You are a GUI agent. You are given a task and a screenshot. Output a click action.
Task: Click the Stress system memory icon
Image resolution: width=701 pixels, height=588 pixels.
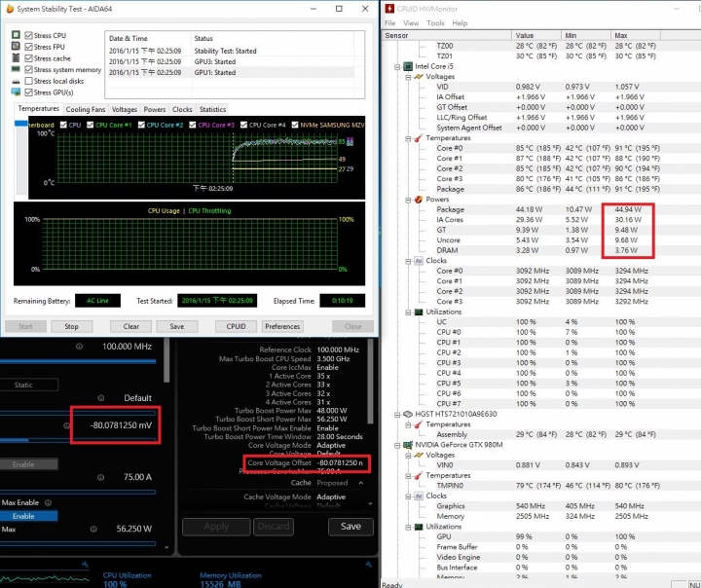[x=16, y=69]
